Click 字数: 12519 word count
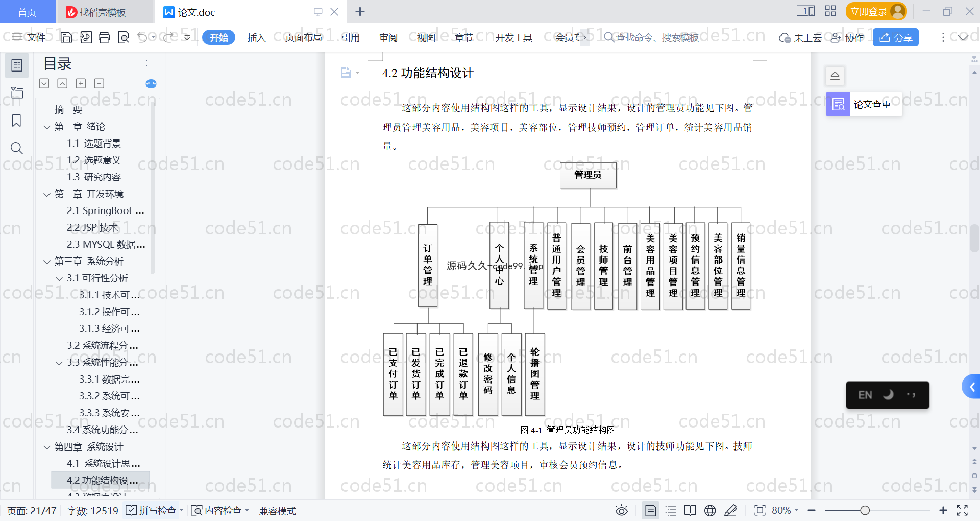The width and height of the screenshot is (980, 521). 92,511
